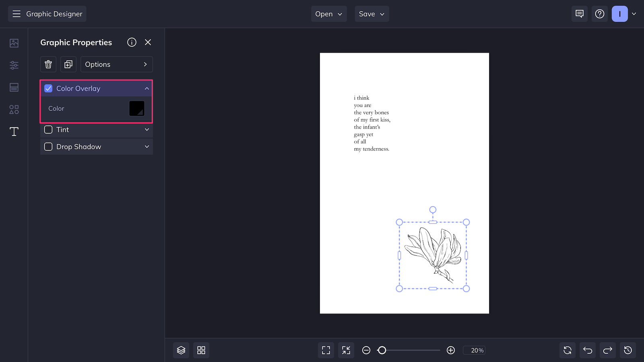The image size is (644, 362).
Task: Open the Save dropdown menu
Action: pyautogui.click(x=371, y=14)
